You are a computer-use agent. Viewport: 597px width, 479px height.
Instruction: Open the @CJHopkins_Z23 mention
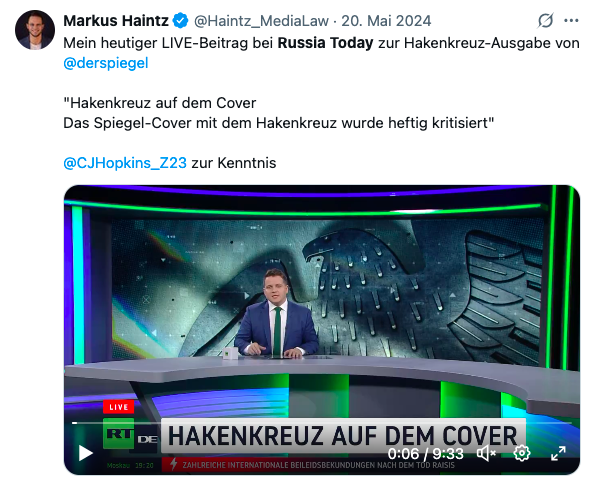[x=125, y=163]
